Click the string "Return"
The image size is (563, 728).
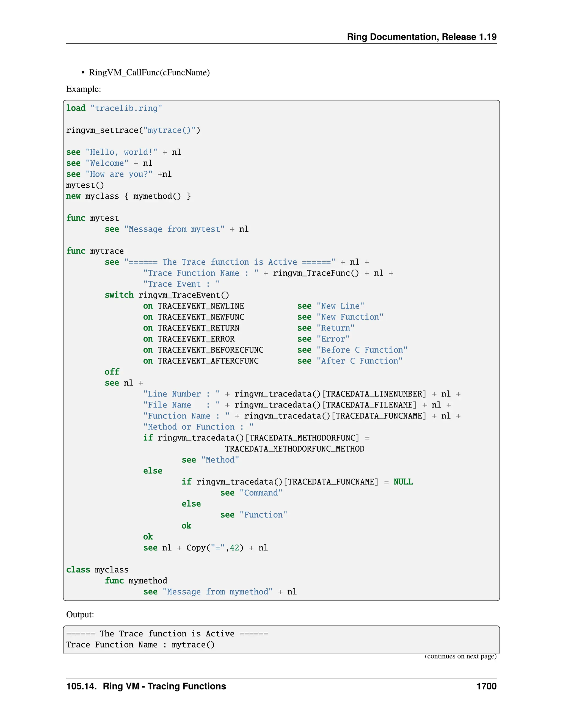336,328
